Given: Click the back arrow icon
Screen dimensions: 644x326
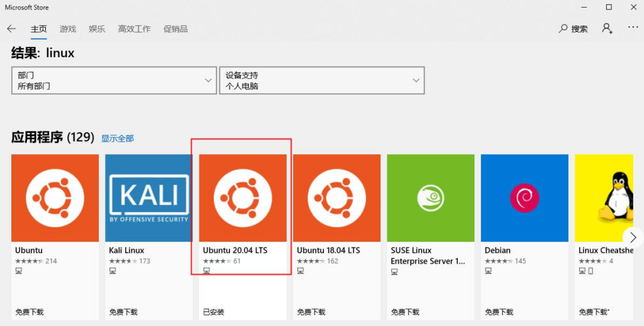Looking at the screenshot, I should 11,29.
